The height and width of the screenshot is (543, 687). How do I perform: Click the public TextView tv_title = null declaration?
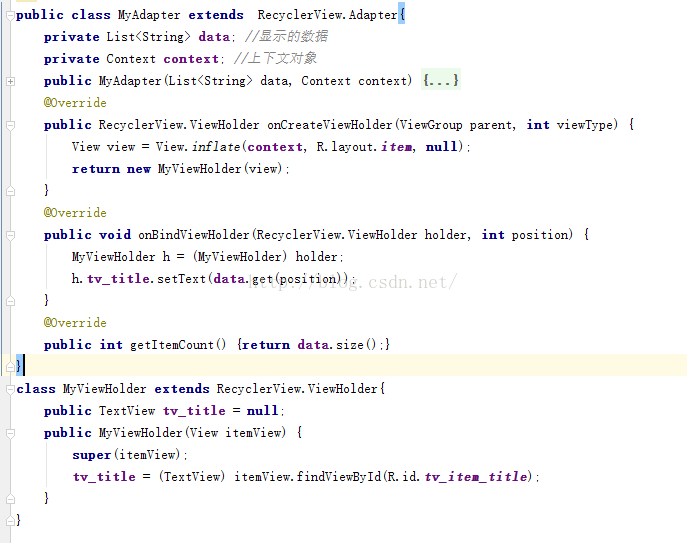(x=164, y=411)
